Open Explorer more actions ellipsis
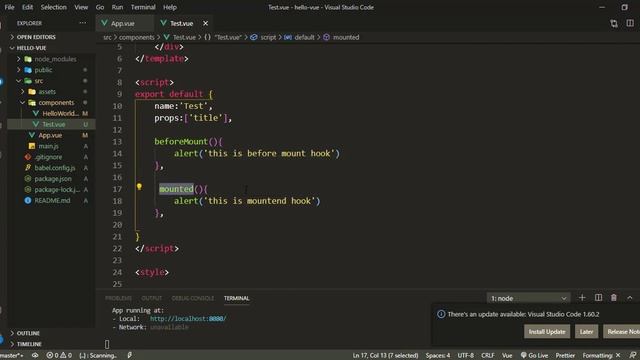The height and width of the screenshot is (360, 640). tap(83, 23)
